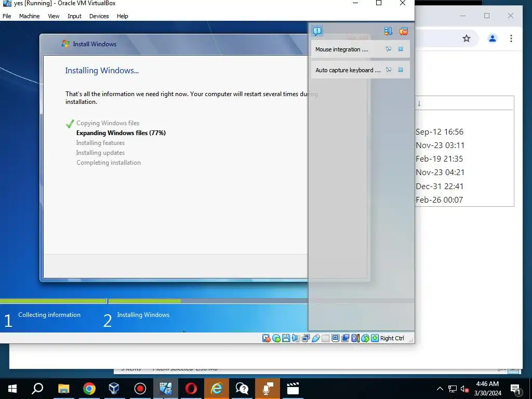The width and height of the screenshot is (532, 399).
Task: Expand the Auto capture keyboard notification text
Action: pos(348,70)
